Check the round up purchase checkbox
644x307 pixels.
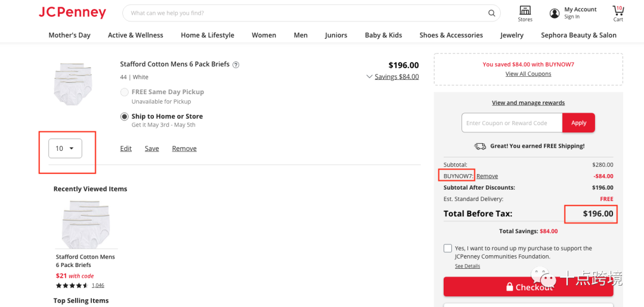click(448, 249)
